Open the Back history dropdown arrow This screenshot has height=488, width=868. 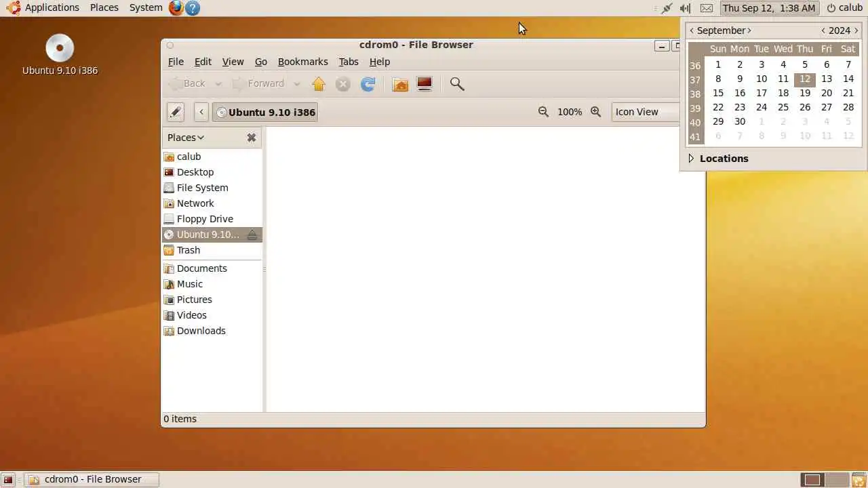click(218, 84)
